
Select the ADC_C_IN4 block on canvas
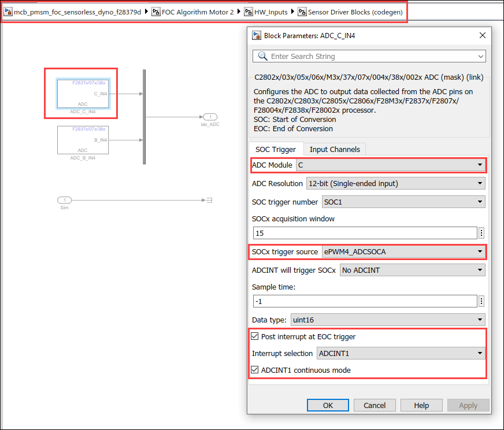[x=83, y=94]
